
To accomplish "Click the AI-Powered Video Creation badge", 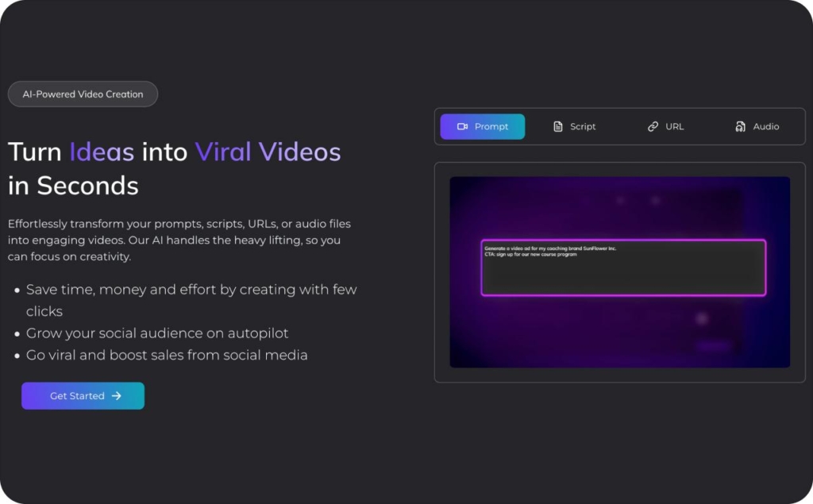I will [83, 94].
